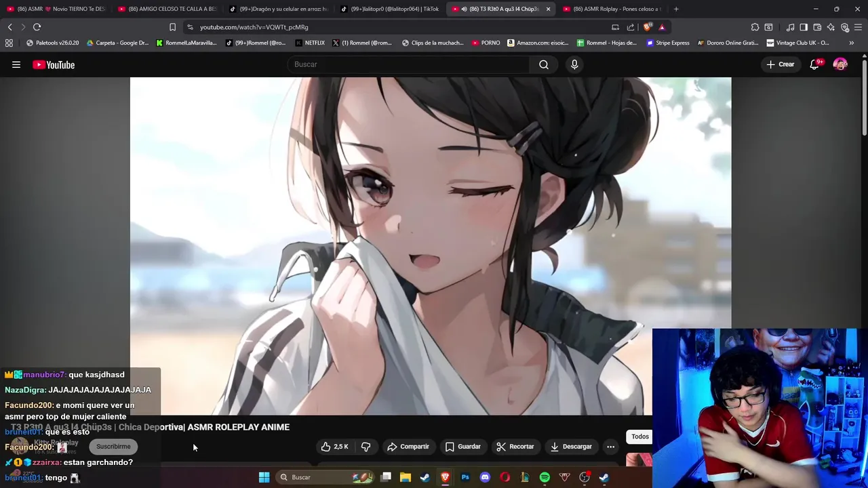868x488 pixels.
Task: Select the Todos filter chip
Action: tap(639, 436)
